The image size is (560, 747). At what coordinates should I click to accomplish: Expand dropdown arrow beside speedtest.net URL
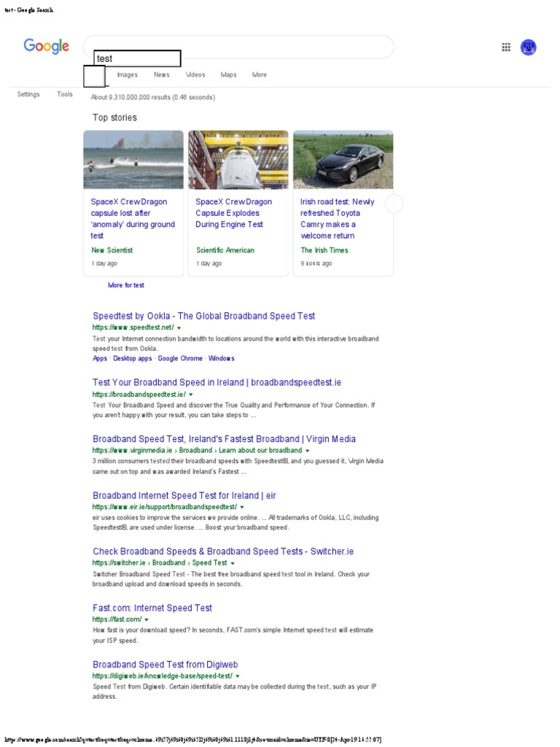179,328
